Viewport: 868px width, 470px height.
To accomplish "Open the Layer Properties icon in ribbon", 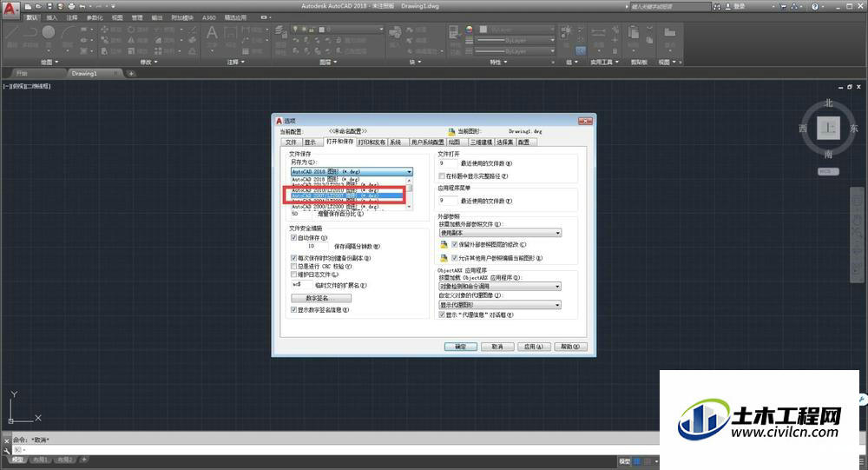I will 280,32.
